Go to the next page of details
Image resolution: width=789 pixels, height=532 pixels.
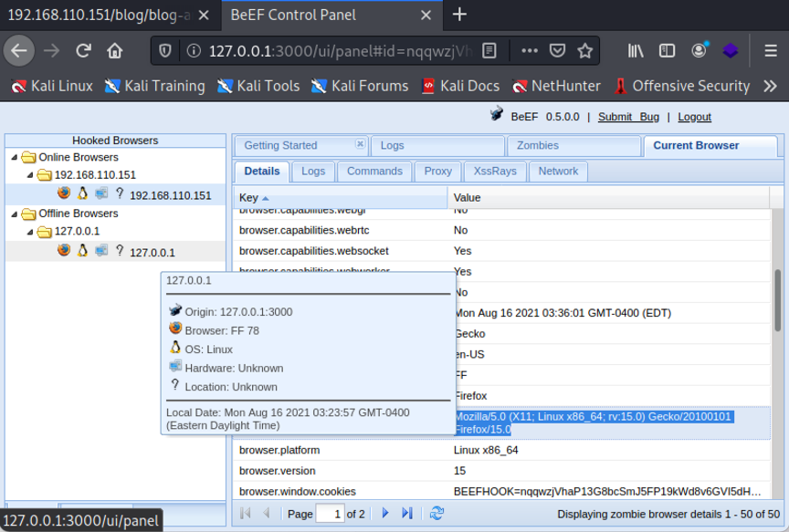(x=385, y=514)
